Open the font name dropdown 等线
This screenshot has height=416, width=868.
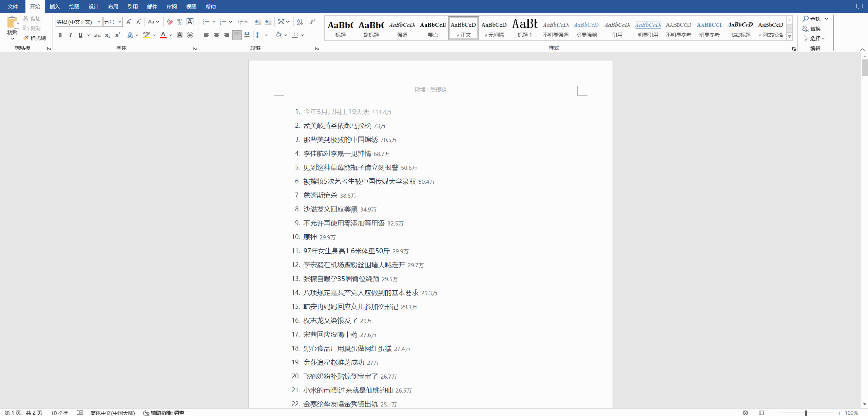tap(99, 22)
